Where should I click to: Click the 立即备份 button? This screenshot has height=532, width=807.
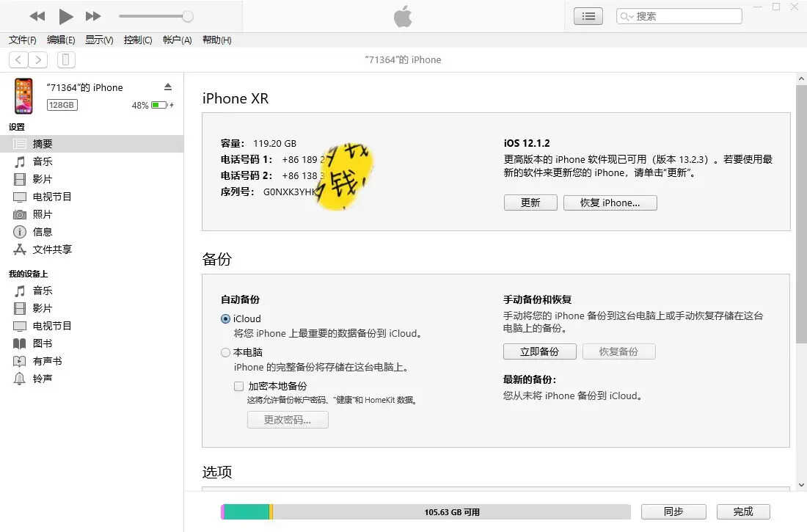(x=539, y=351)
